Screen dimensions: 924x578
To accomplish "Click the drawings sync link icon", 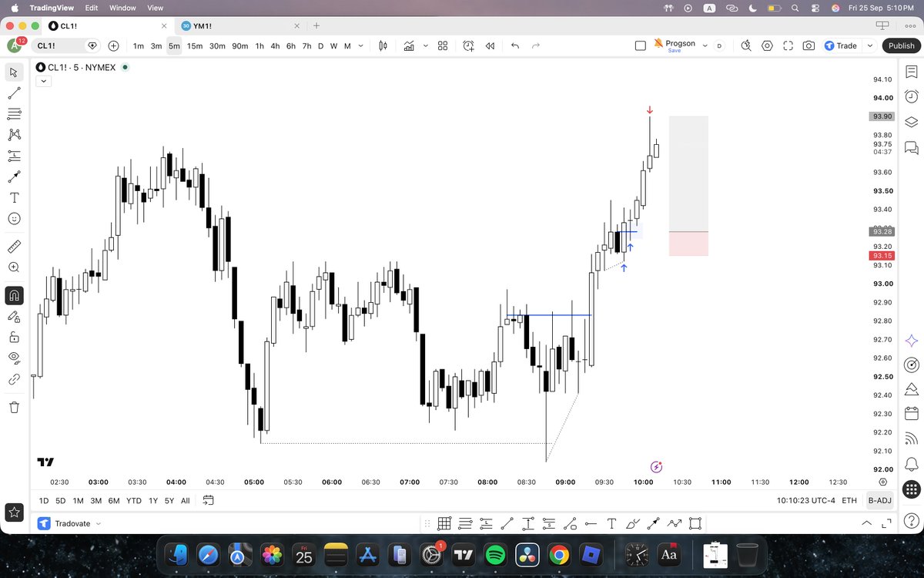I will (14, 379).
